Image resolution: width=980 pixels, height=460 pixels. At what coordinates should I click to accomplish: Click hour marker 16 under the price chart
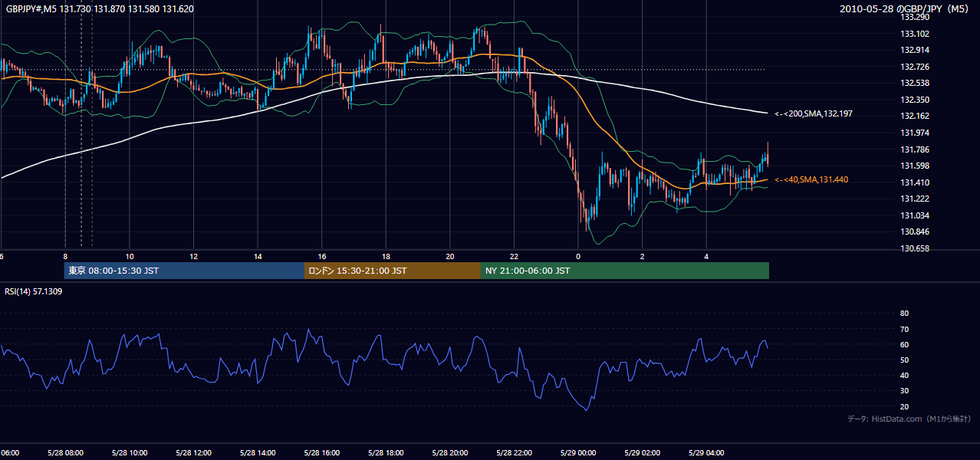(321, 257)
